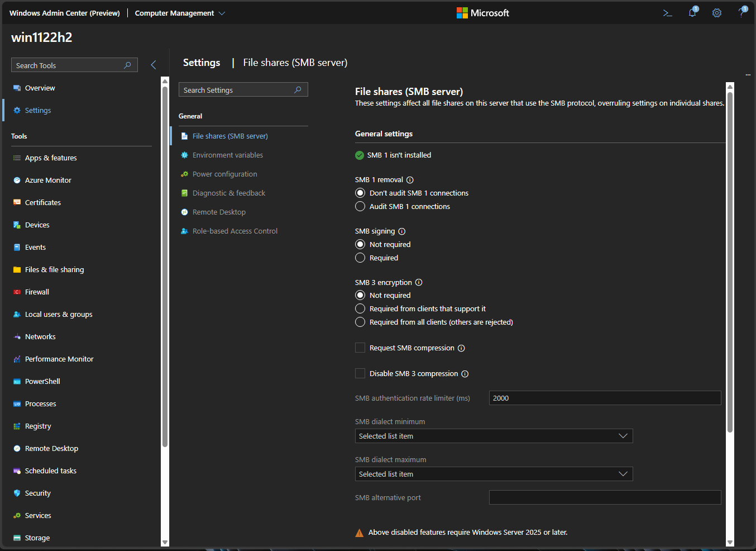This screenshot has width=756, height=551.
Task: Click the Search Settings input field
Action: point(236,90)
